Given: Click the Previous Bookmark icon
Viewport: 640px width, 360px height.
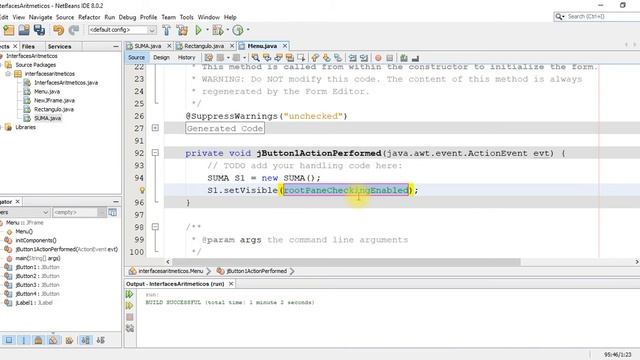Looking at the screenshot, I should point(315,58).
